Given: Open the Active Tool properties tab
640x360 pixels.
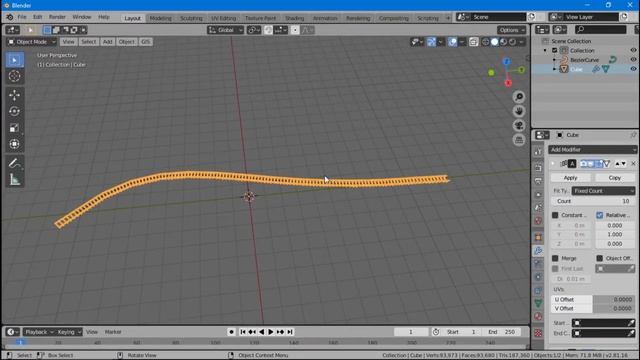Looking at the screenshot, I should [x=538, y=152].
